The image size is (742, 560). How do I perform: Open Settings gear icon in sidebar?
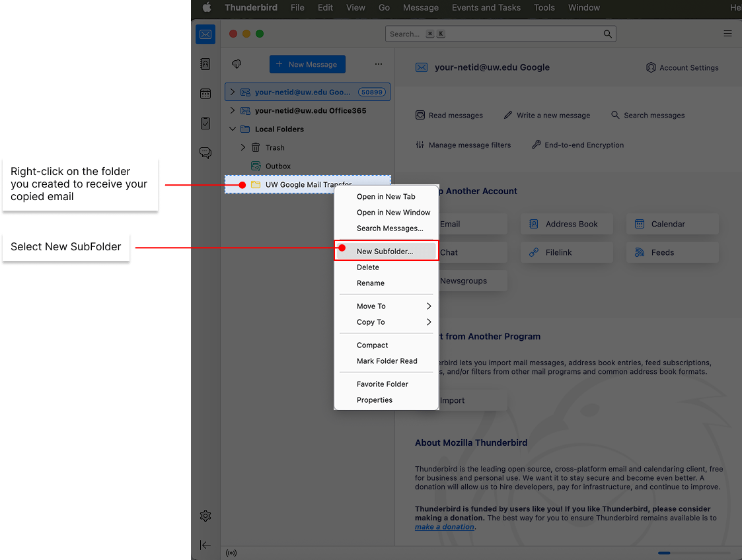[205, 516]
